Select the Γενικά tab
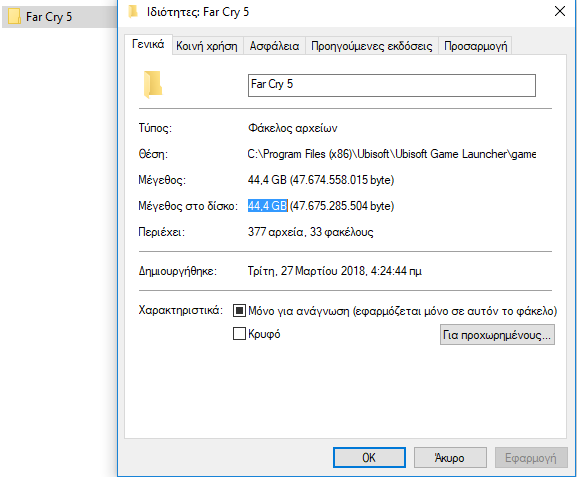The height and width of the screenshot is (477, 577). [x=148, y=45]
